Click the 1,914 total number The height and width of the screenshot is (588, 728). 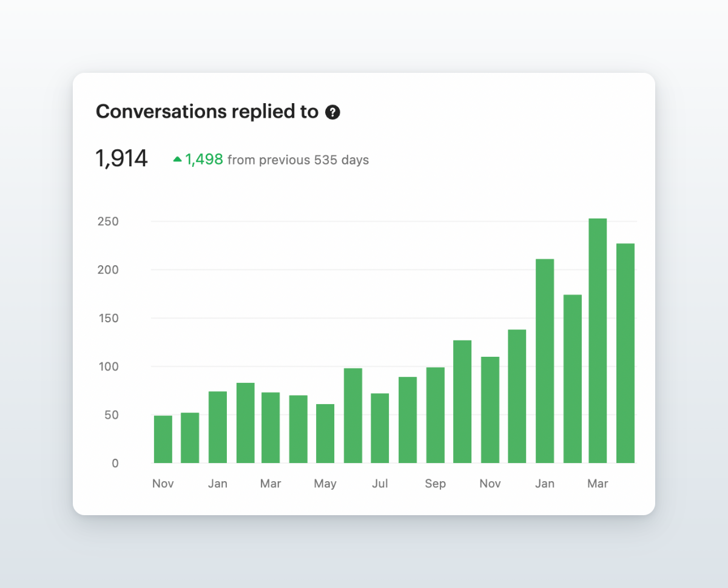121,159
